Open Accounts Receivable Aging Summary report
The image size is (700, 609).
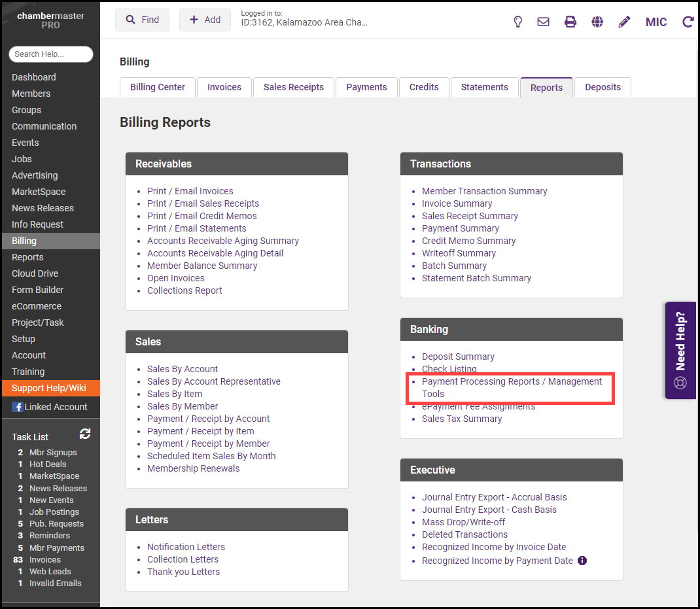pos(223,241)
